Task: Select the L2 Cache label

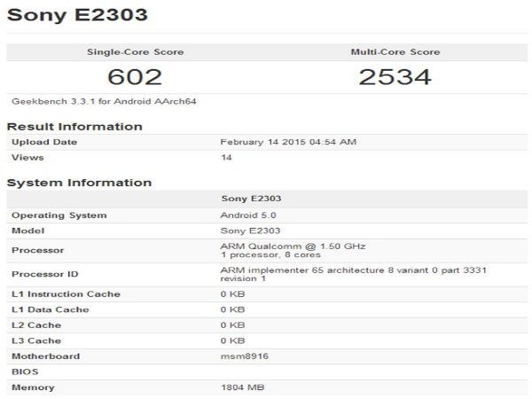Action: pos(36,325)
